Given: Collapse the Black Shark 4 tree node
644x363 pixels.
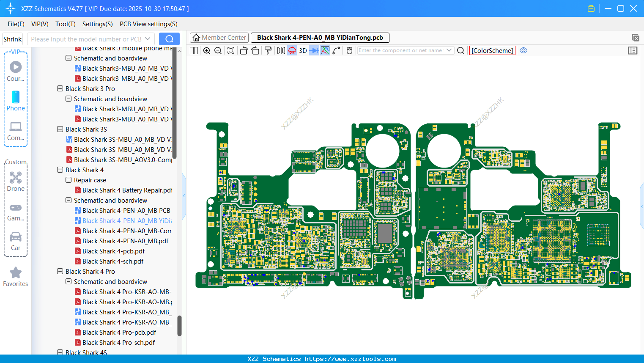Looking at the screenshot, I should click(x=60, y=170).
